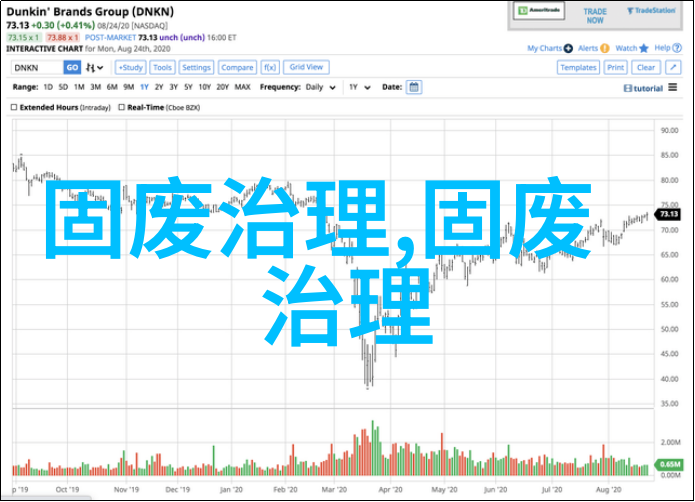The image size is (695, 502).
Task: Select the 5Y range
Action: (188, 87)
